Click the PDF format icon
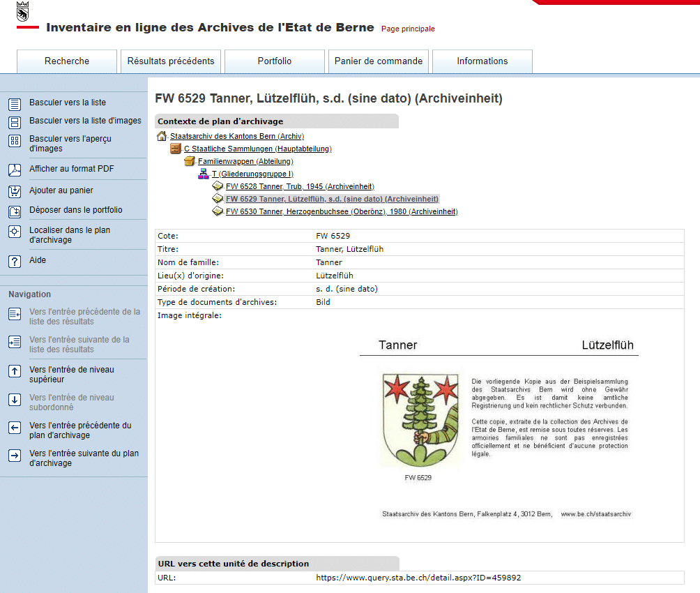This screenshot has width=700, height=593. pos(15,170)
